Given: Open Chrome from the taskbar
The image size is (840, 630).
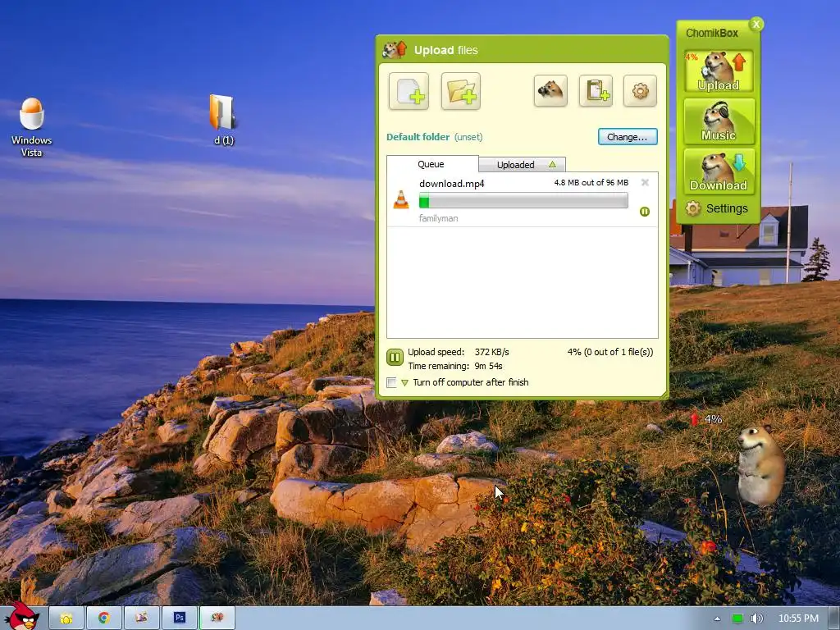Looking at the screenshot, I should pos(104,619).
